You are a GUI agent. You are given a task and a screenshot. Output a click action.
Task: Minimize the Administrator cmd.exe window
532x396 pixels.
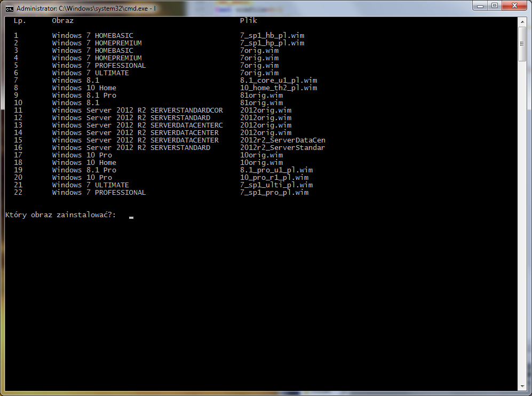480,6
